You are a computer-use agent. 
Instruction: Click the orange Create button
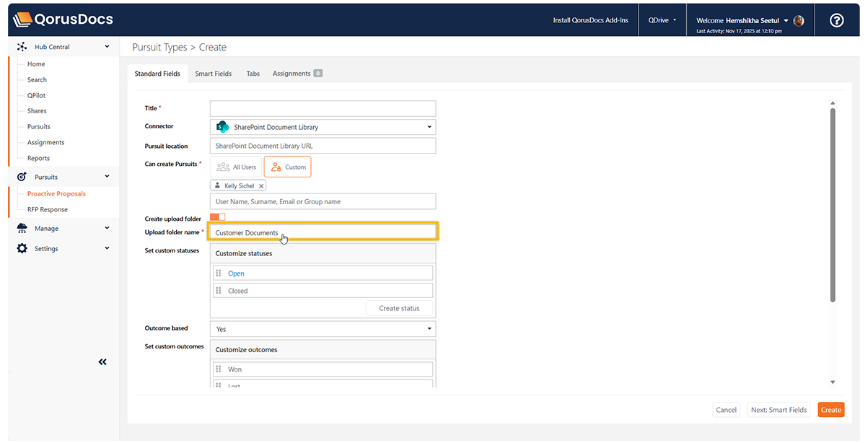point(830,410)
